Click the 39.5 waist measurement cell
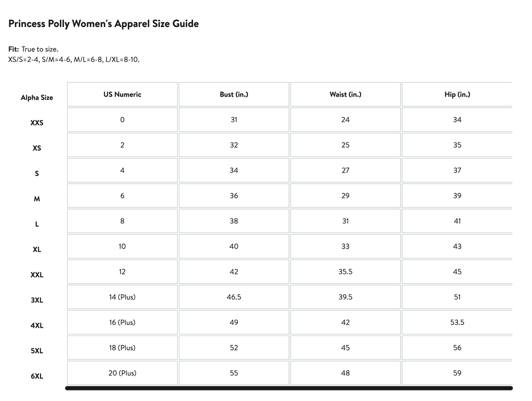The height and width of the screenshot is (401, 532). point(345,297)
